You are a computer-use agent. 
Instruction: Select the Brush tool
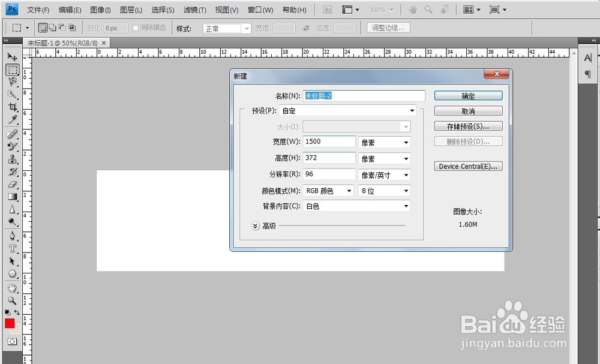point(12,146)
